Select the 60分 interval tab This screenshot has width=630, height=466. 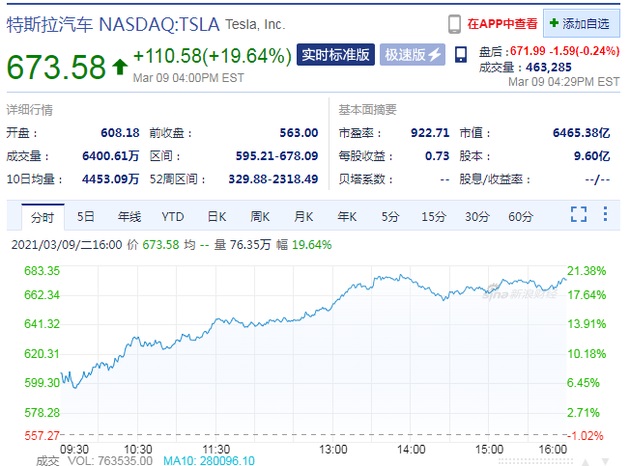pos(520,216)
